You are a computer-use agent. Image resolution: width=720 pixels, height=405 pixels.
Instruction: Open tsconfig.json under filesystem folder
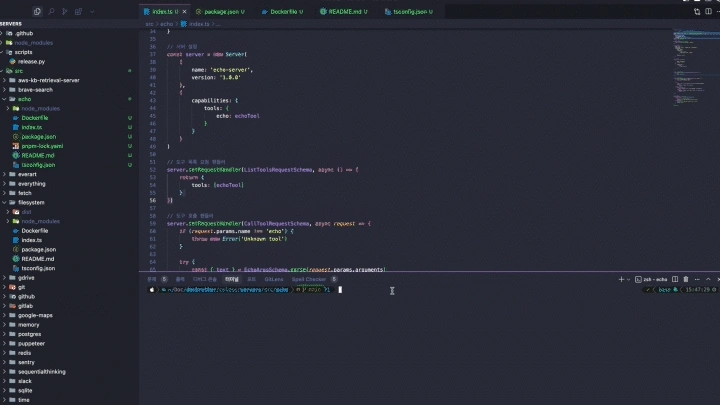coord(38,269)
